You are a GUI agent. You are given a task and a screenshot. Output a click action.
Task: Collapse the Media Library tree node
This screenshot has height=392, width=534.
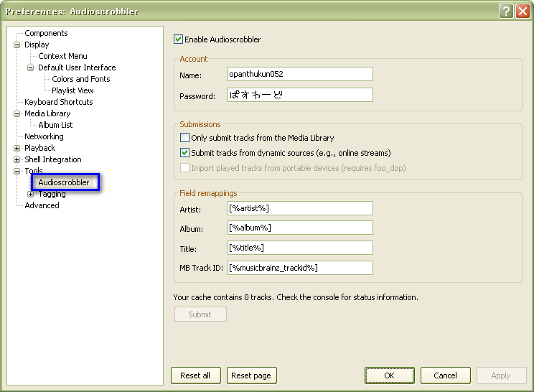pyautogui.click(x=17, y=113)
